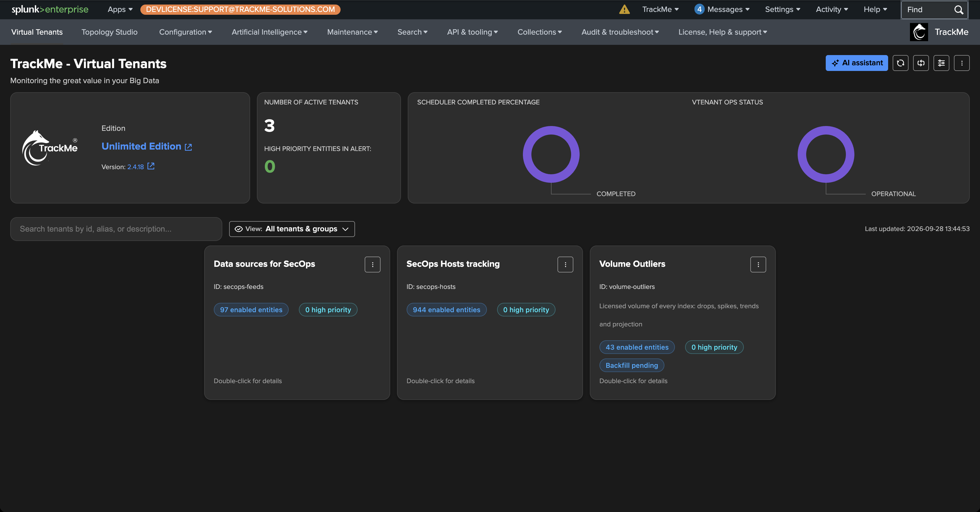Open the Apps dropdown
Screen dimensions: 980x512
tap(120, 10)
